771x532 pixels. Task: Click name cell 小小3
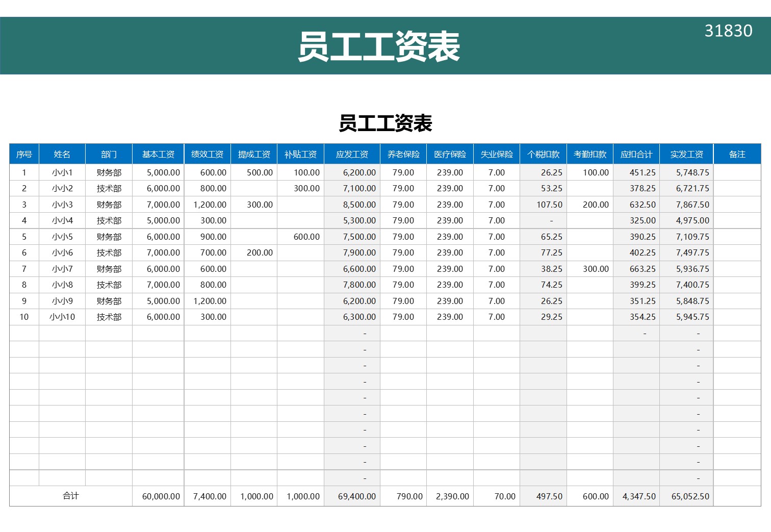click(x=62, y=205)
